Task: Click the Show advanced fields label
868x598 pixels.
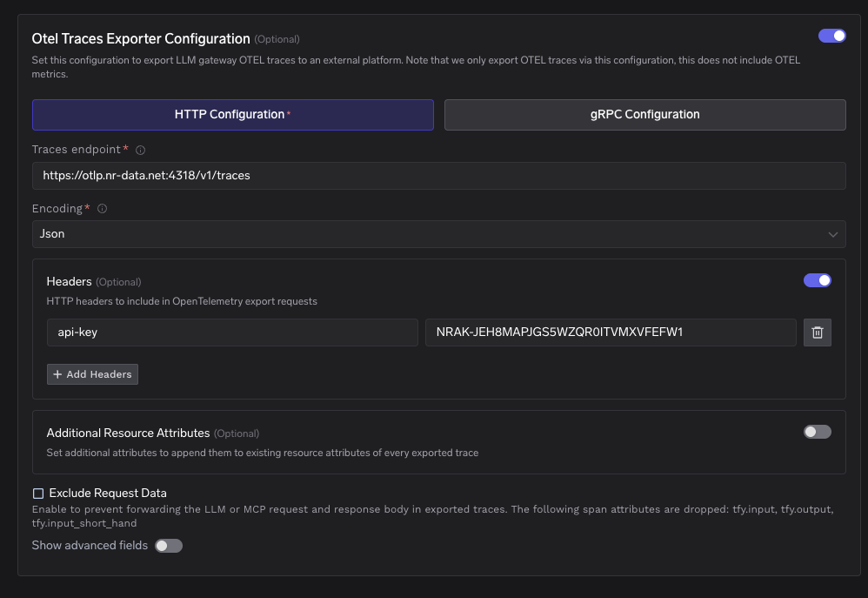Action: [x=90, y=546]
